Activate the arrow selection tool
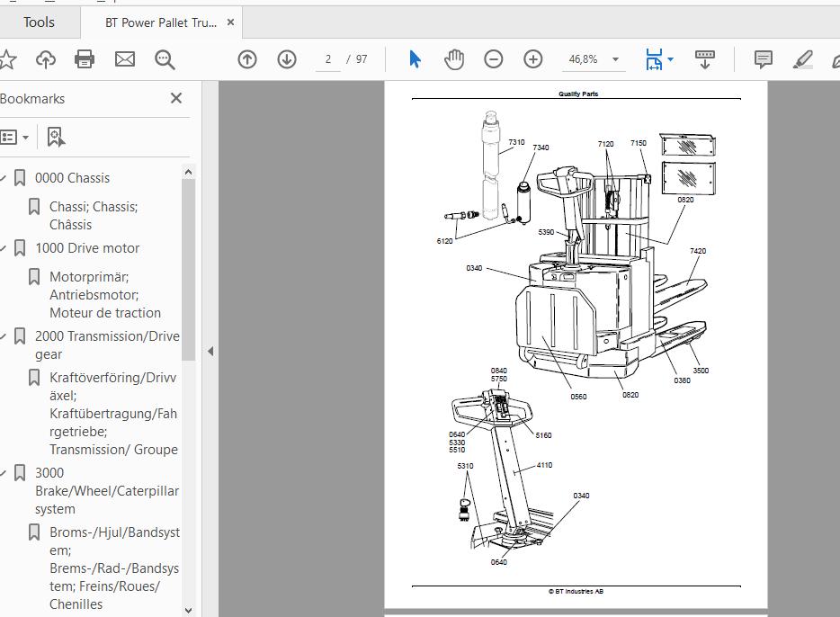840x617 pixels. pyautogui.click(x=415, y=59)
